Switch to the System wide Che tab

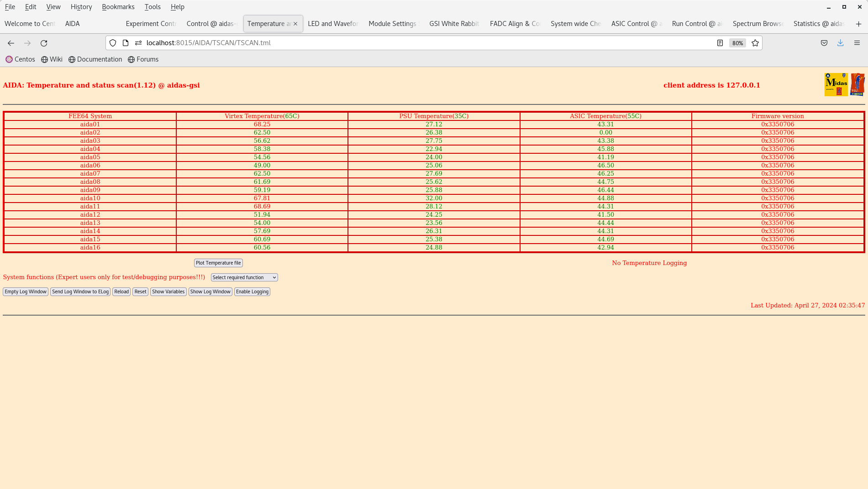(x=576, y=24)
